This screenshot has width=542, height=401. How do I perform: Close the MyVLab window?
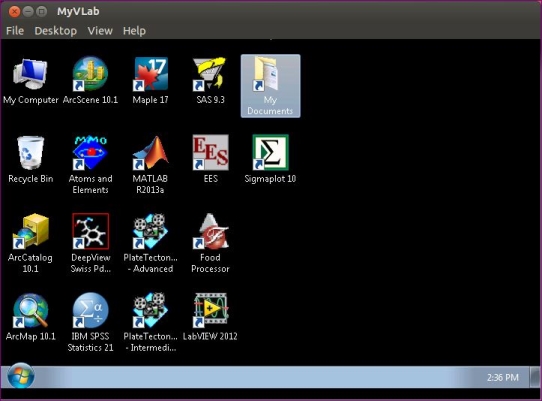(x=14, y=12)
